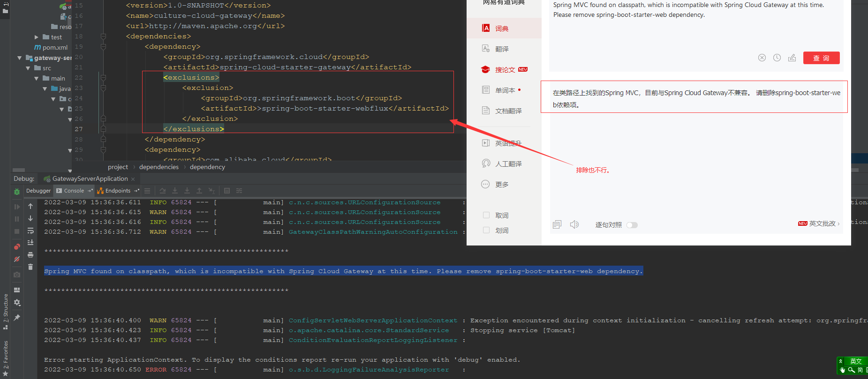Click the Mute Breakpoints icon
The image size is (868, 379).
pos(17,259)
